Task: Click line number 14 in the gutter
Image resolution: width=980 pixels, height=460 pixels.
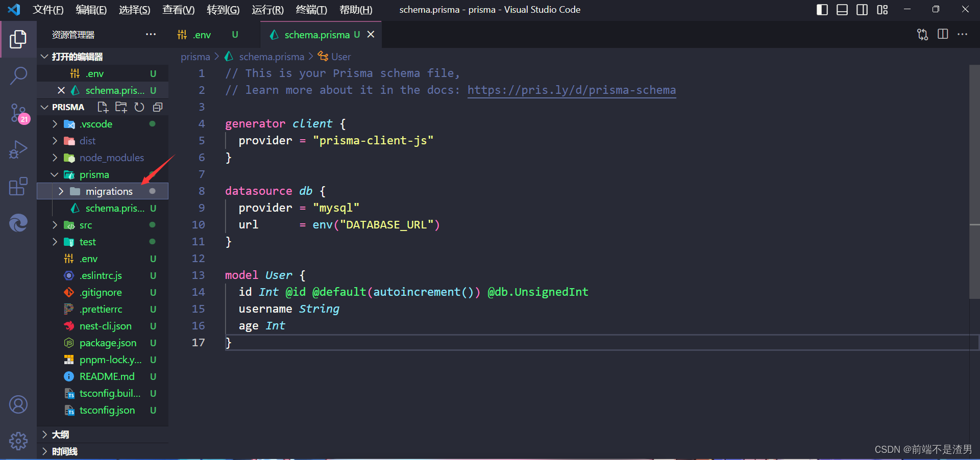Action: [x=199, y=292]
